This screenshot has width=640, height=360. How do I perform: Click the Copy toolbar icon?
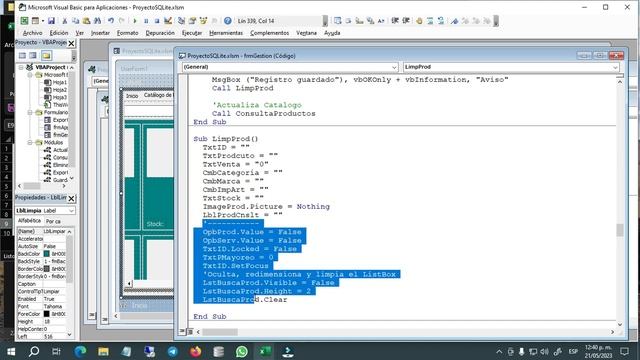[x=76, y=21]
